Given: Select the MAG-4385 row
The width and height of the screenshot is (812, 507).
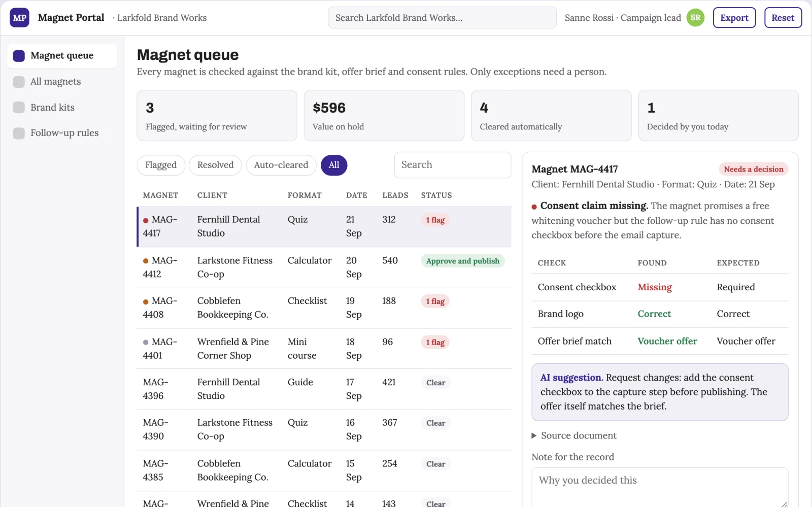Looking at the screenshot, I should (324, 470).
